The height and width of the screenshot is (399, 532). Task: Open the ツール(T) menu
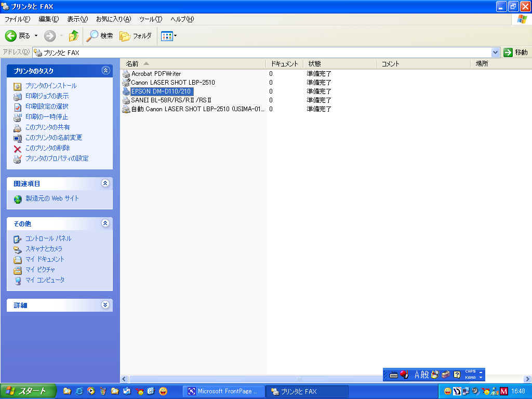151,19
